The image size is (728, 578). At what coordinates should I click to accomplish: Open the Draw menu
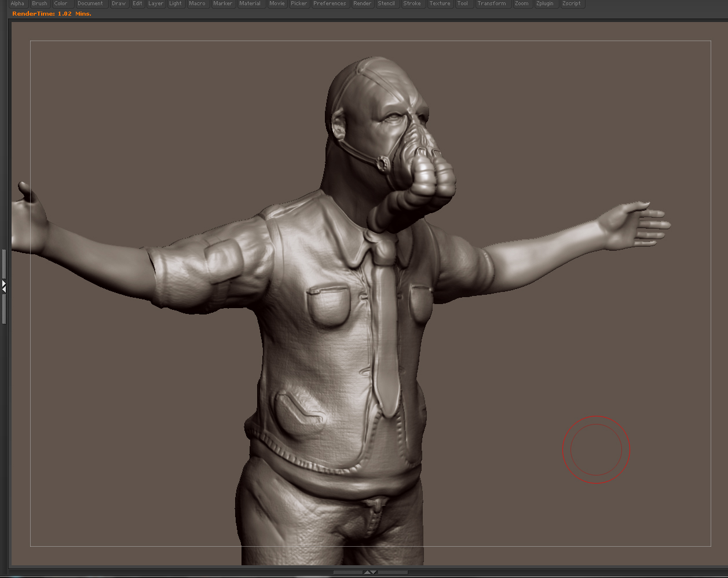(x=119, y=3)
